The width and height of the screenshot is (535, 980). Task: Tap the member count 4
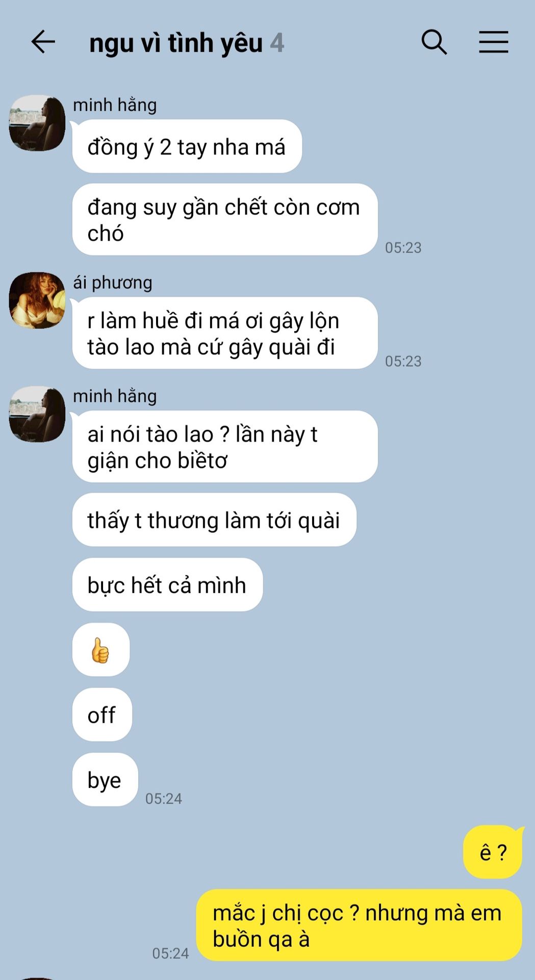point(277,43)
